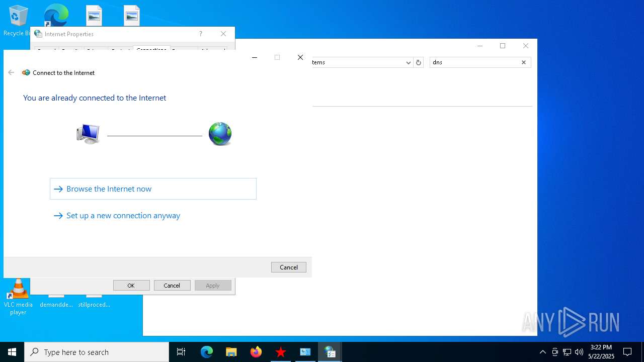Refresh the Control Panel window
Viewport: 644px width, 362px height.
(419, 62)
